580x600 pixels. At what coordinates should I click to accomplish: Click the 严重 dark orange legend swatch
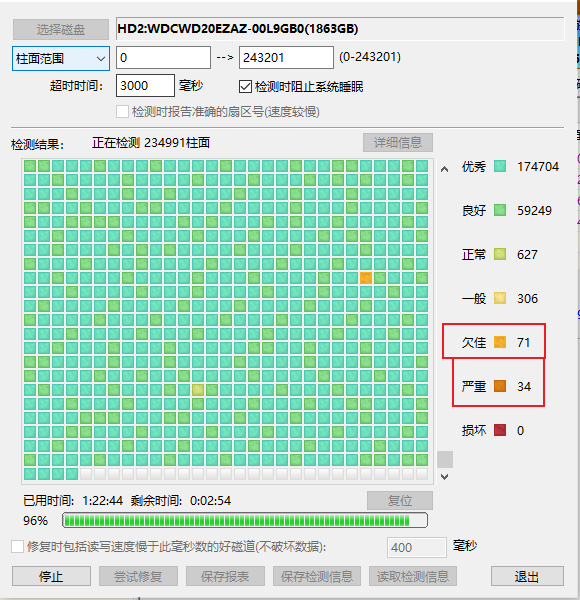tap(500, 386)
